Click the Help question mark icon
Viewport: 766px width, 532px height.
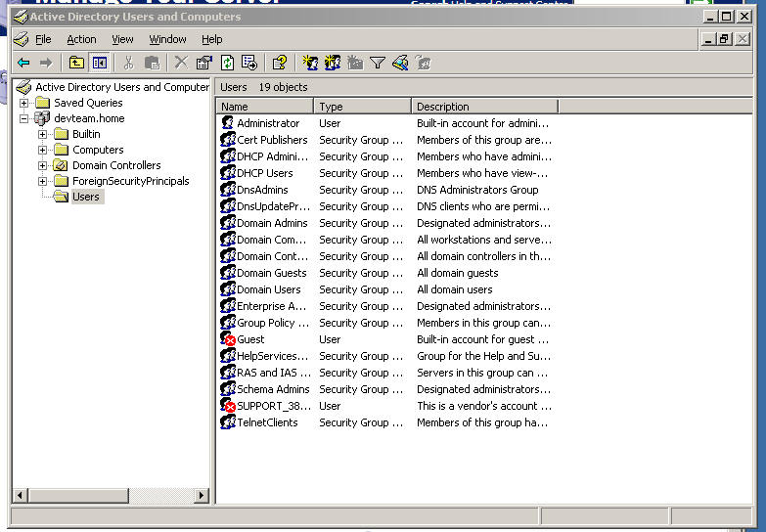[x=280, y=63]
